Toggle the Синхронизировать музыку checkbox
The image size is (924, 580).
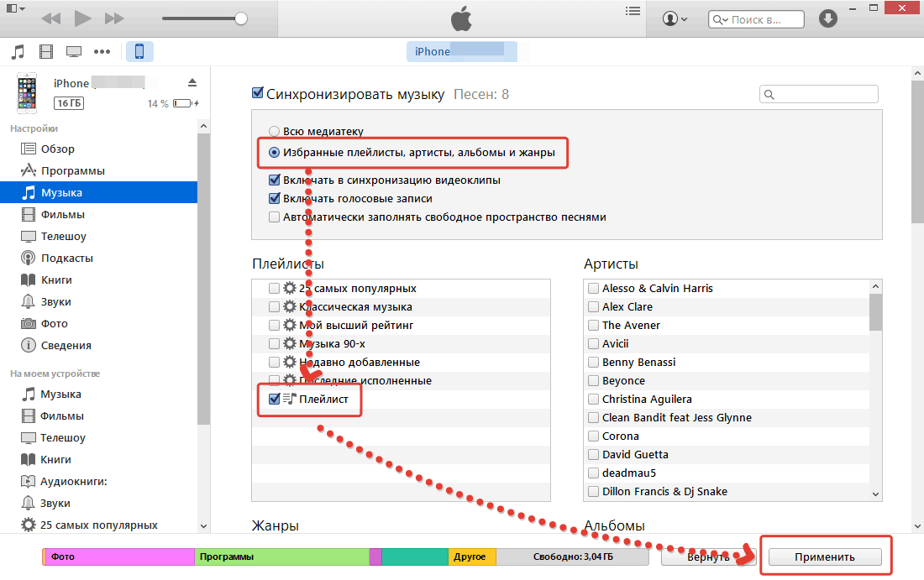tap(258, 92)
